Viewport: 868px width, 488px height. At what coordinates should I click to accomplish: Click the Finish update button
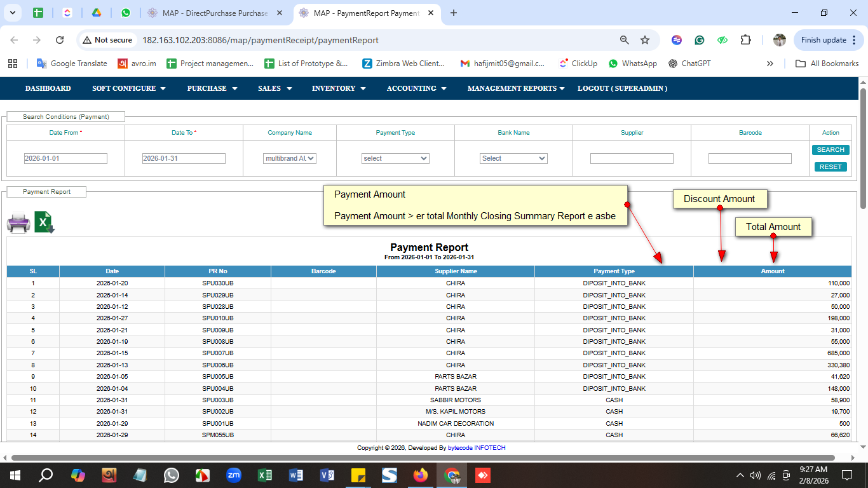(829, 40)
